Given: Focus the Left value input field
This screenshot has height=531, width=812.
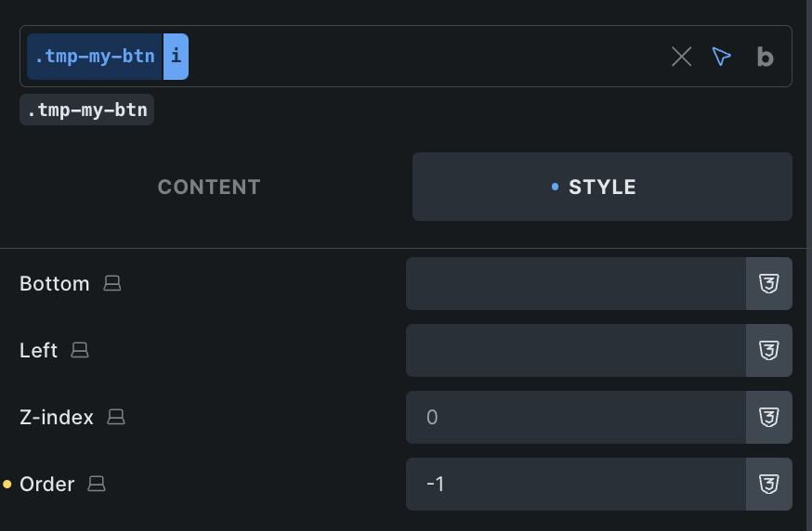Looking at the screenshot, I should (576, 350).
